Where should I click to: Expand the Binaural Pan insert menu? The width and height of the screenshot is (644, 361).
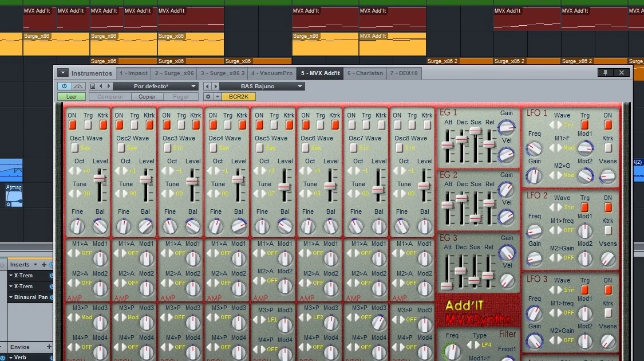pyautogui.click(x=11, y=297)
